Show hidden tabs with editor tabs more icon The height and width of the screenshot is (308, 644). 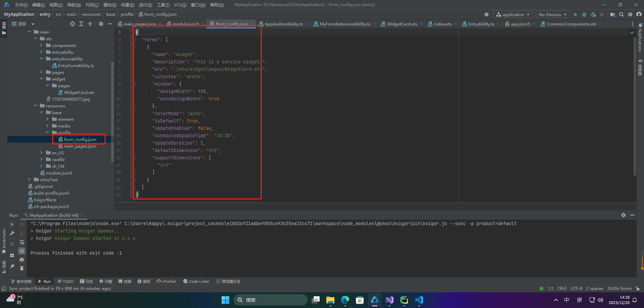(633, 24)
